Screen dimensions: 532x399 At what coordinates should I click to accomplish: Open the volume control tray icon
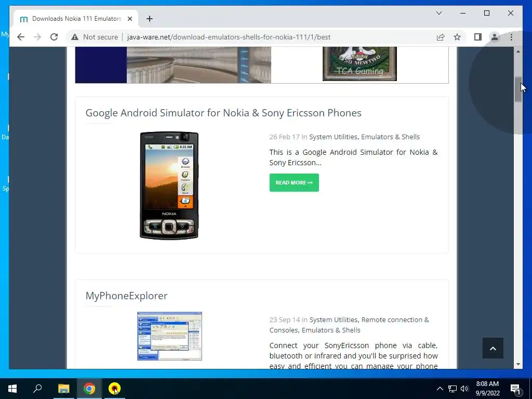click(464, 389)
